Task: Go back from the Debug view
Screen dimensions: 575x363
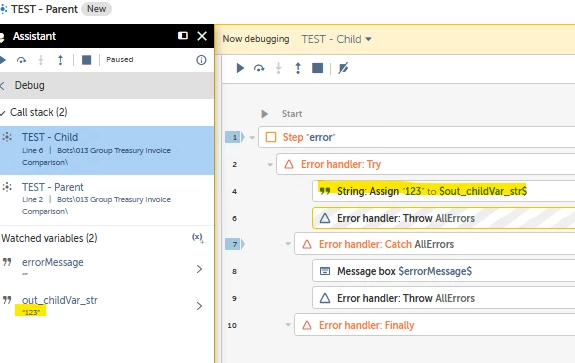Action: 2,86
